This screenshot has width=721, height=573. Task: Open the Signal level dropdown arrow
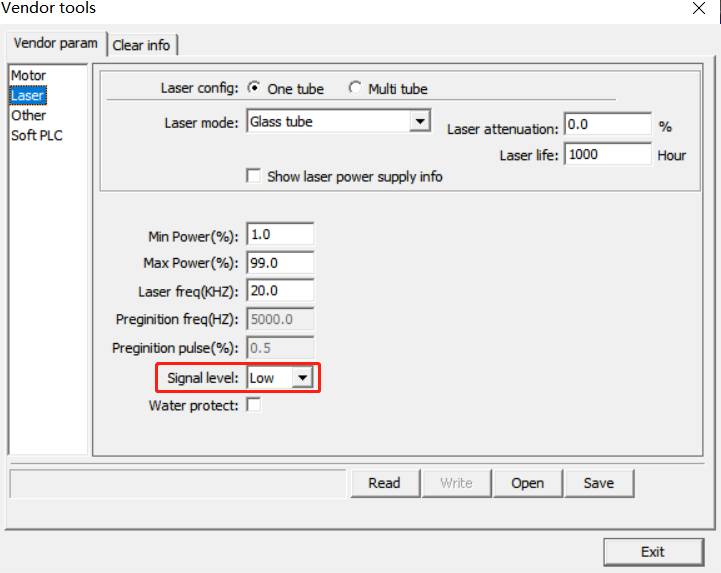302,379
